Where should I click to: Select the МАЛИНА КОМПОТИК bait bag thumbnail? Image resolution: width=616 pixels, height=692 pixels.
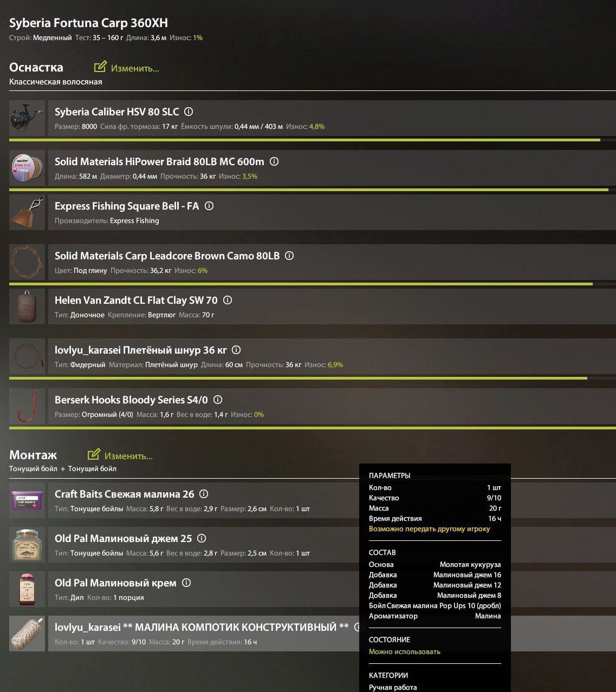(27, 634)
